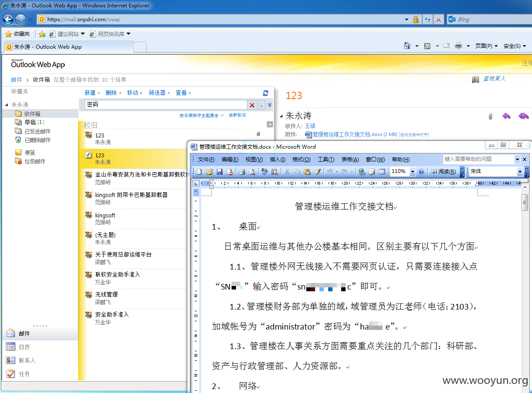Screen dimensions: 532x393
Task: Click the Undo arrow in Word toolbar
Action: 330,172
